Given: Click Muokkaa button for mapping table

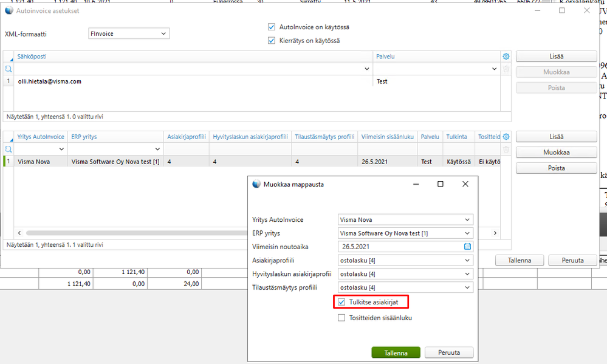Looking at the screenshot, I should pyautogui.click(x=557, y=152).
